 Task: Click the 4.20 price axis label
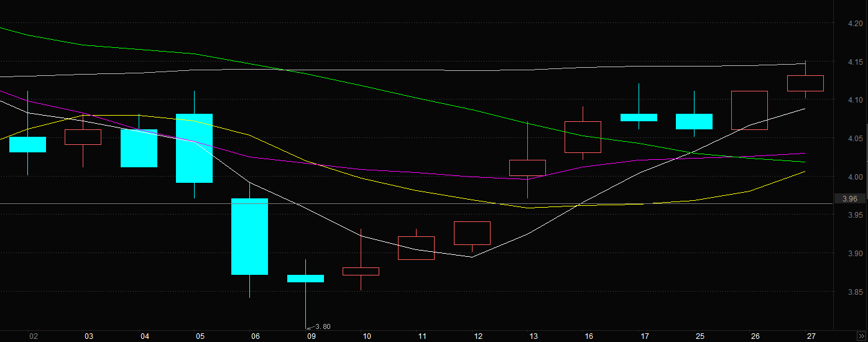coord(855,24)
